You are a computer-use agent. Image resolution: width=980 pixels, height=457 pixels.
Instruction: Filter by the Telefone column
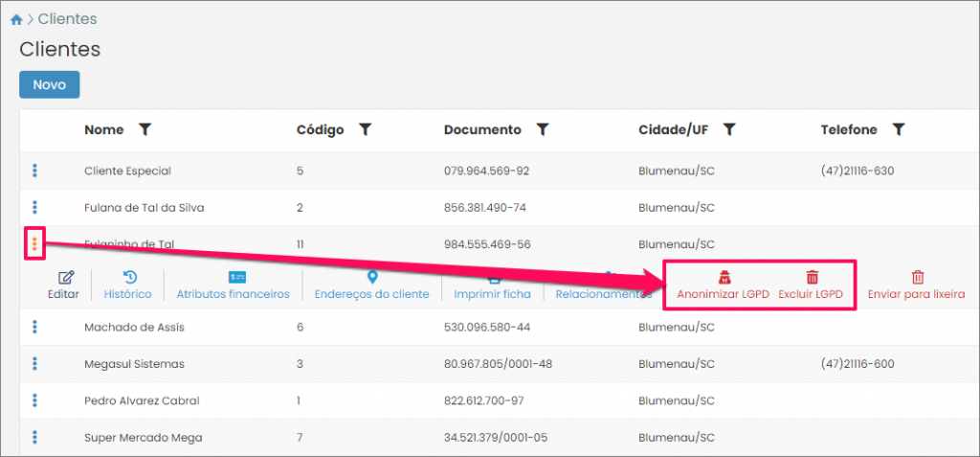899,129
